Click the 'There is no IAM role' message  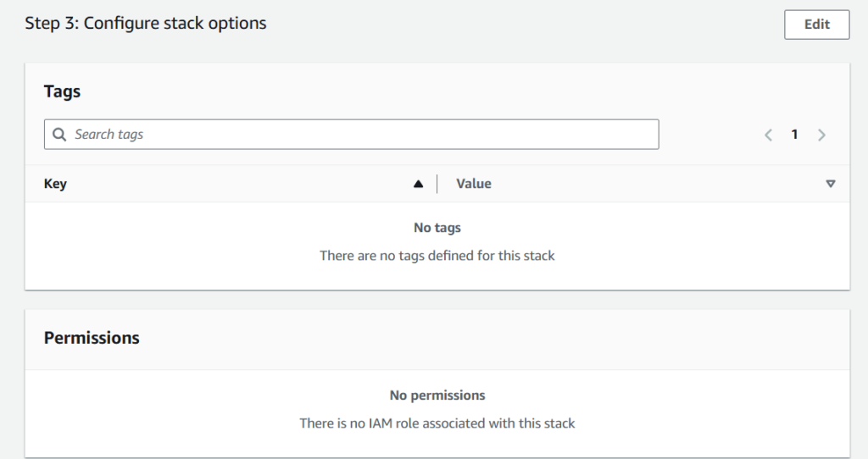coord(437,423)
